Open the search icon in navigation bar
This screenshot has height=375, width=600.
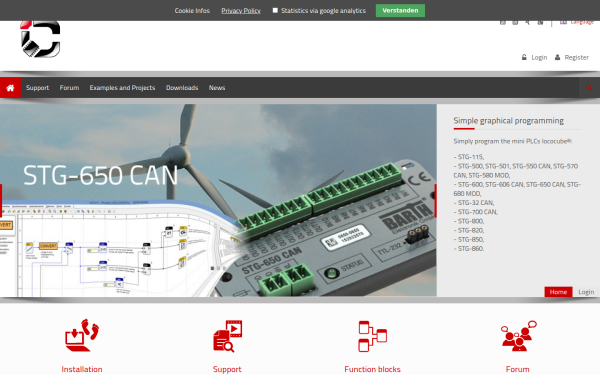589,88
